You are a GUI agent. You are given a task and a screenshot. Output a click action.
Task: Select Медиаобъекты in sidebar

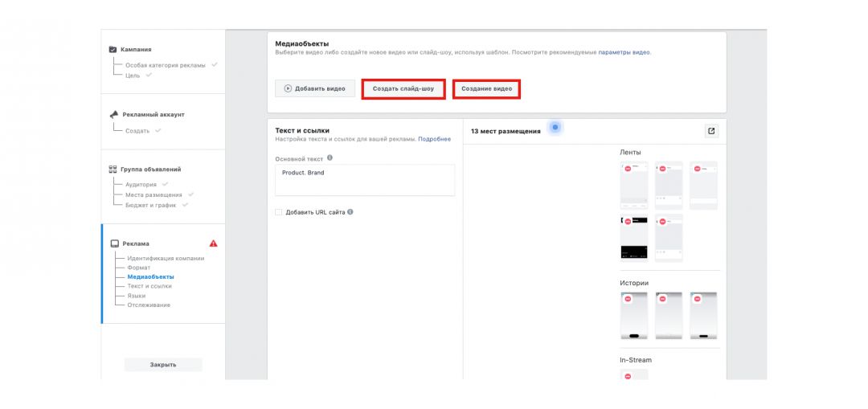coord(150,276)
